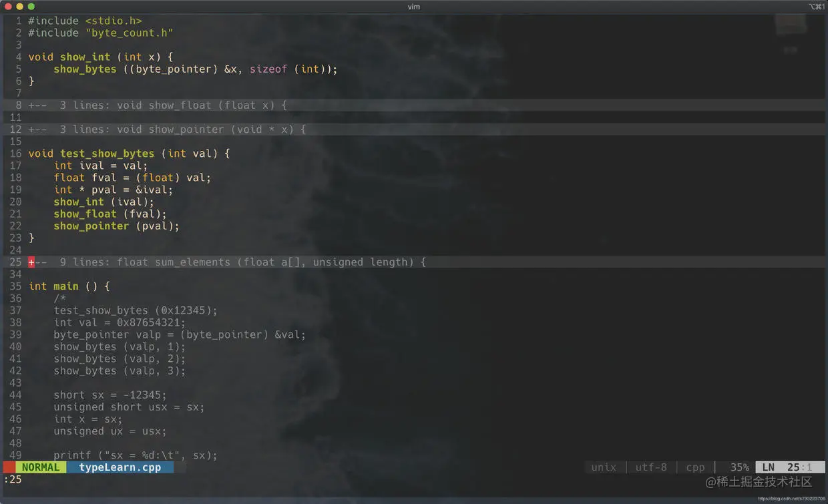Maximize the vim terminal window
This screenshot has height=504, width=828.
pyautogui.click(x=31, y=6)
